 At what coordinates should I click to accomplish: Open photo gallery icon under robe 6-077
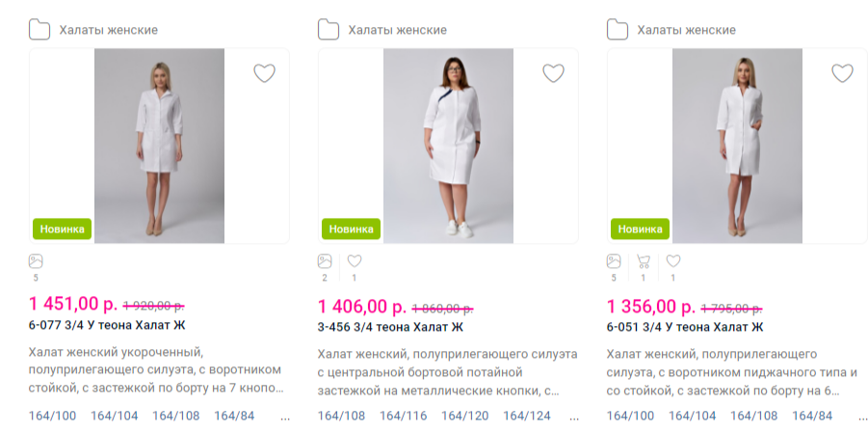37,261
